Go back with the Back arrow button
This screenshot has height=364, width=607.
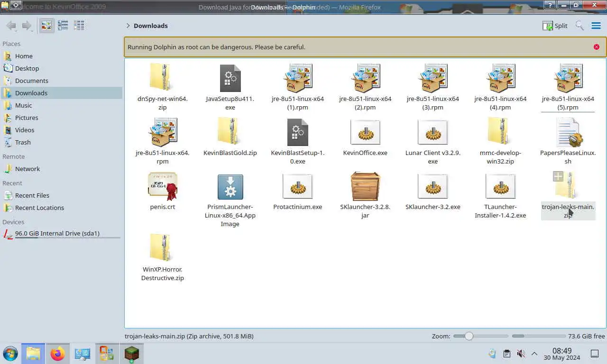click(x=11, y=26)
